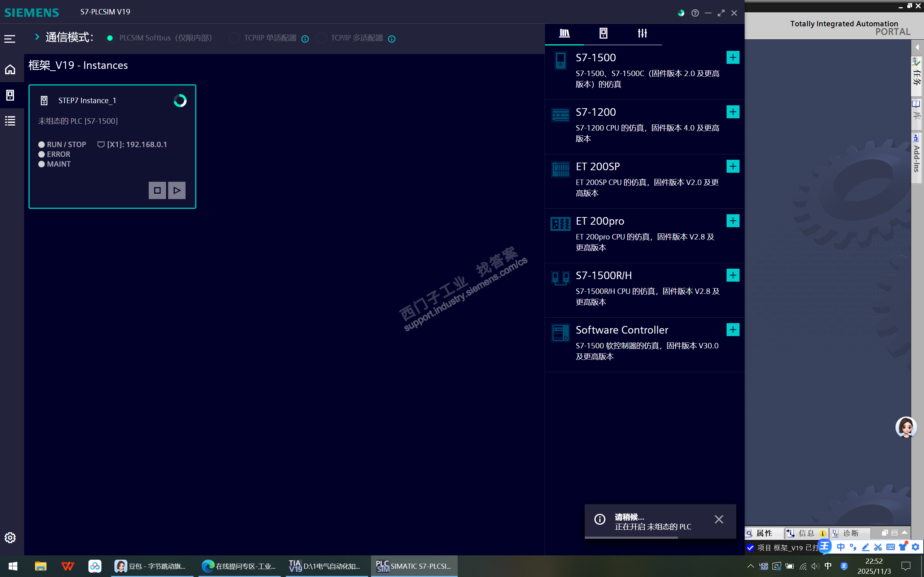Expand TIA Portal side pane arrow
The height and width of the screenshot is (577, 924).
pyautogui.click(x=917, y=47)
